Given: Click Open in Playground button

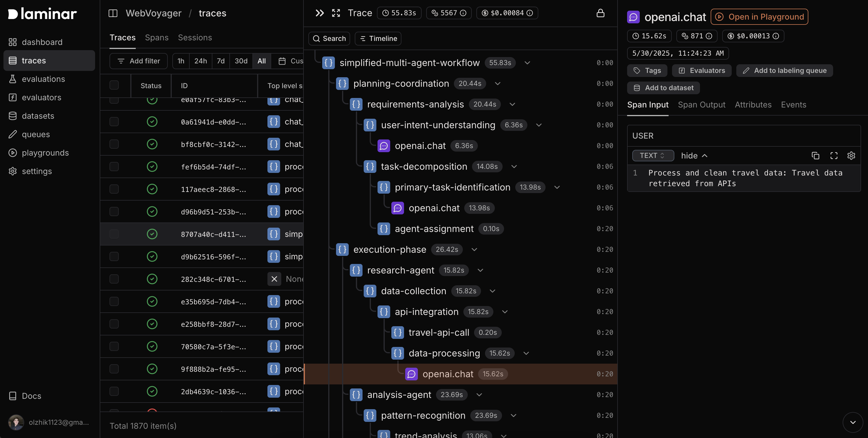Looking at the screenshot, I should pyautogui.click(x=759, y=17).
